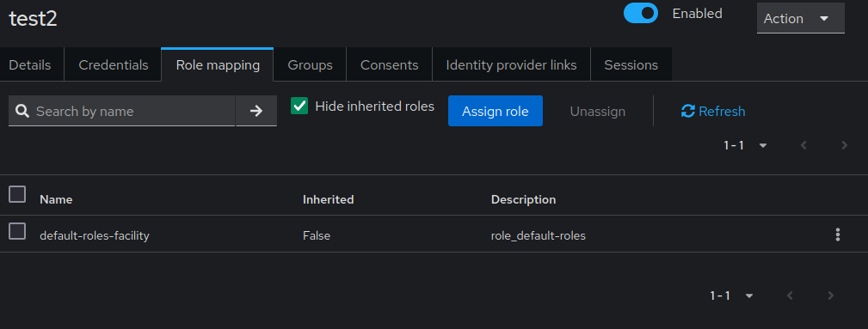Go to the next page in the top pagination
Image resolution: width=868 pixels, height=329 pixels.
pyautogui.click(x=844, y=145)
